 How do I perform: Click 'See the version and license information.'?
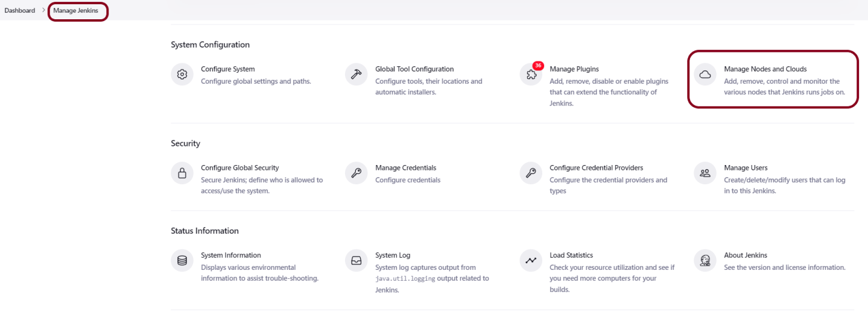click(785, 267)
